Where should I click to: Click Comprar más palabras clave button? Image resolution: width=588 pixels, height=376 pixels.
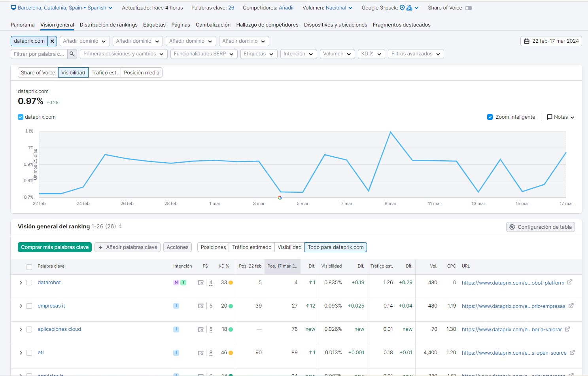[55, 247]
